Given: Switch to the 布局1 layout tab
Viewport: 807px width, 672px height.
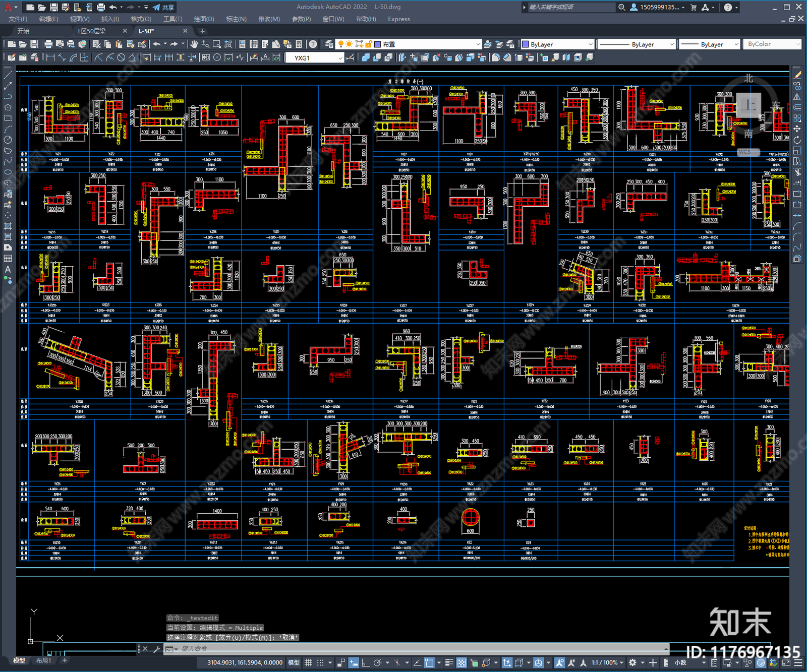Looking at the screenshot, I should point(43,660).
